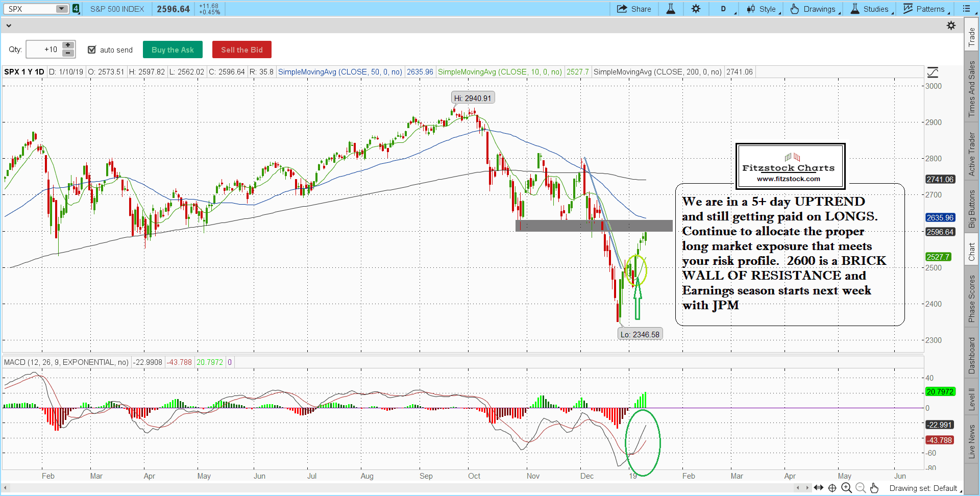Viewport: 980px width, 496px height.
Task: Click the flask icon next to Share
Action: click(671, 9)
